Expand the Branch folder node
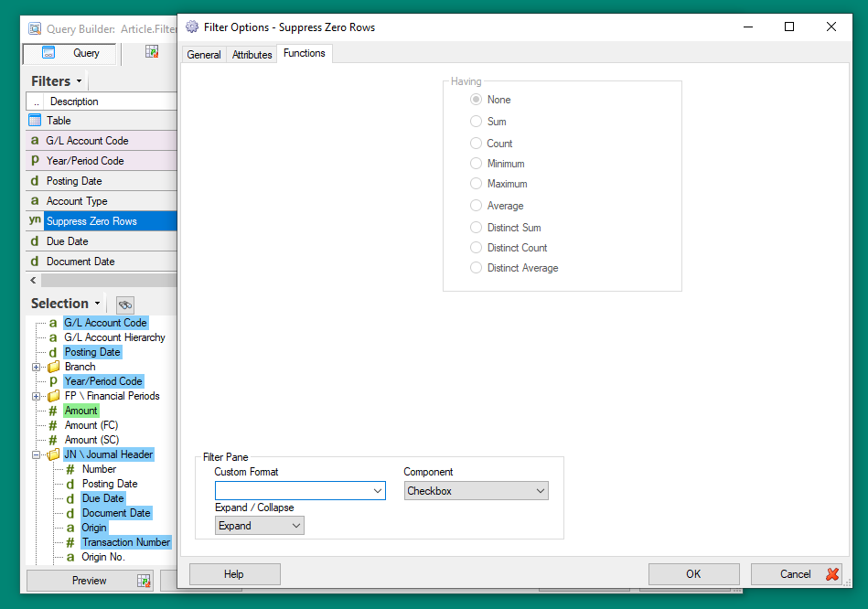Image resolution: width=868 pixels, height=609 pixels. [x=36, y=367]
